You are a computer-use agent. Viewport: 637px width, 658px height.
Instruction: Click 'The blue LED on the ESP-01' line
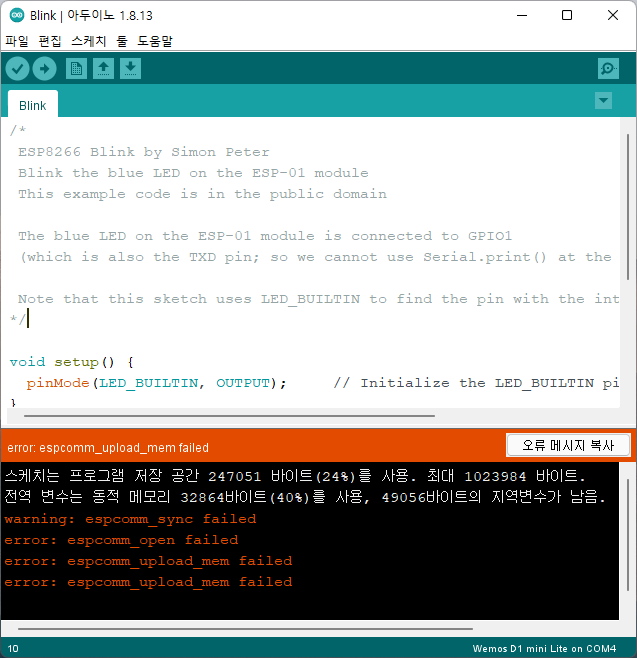point(265,236)
